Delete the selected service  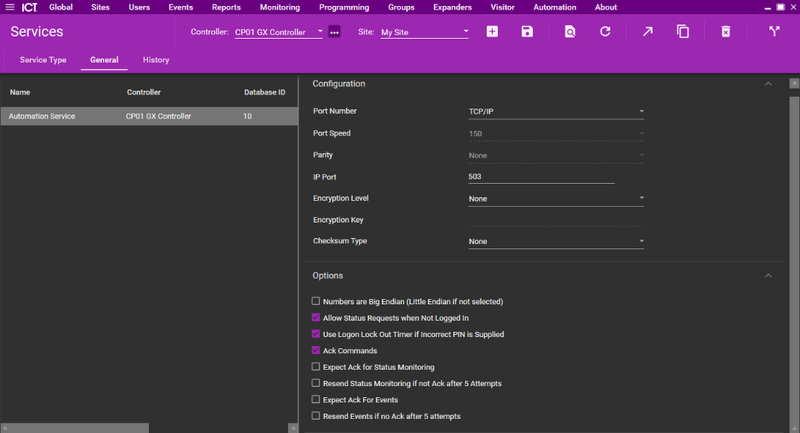click(726, 32)
